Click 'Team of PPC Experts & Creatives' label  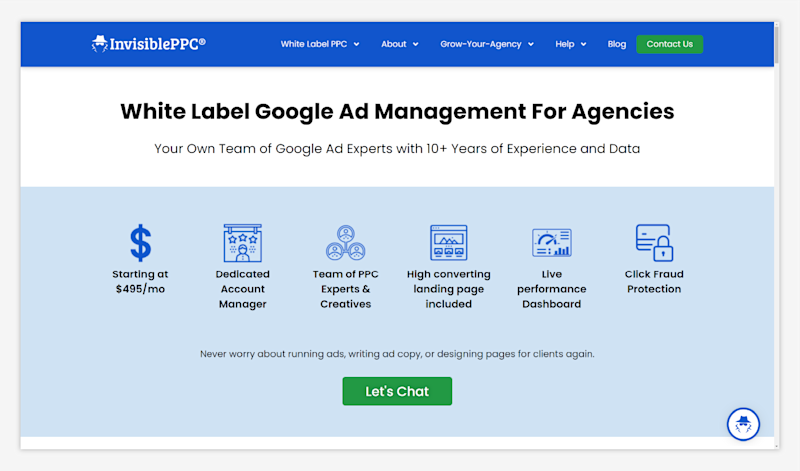coord(345,289)
